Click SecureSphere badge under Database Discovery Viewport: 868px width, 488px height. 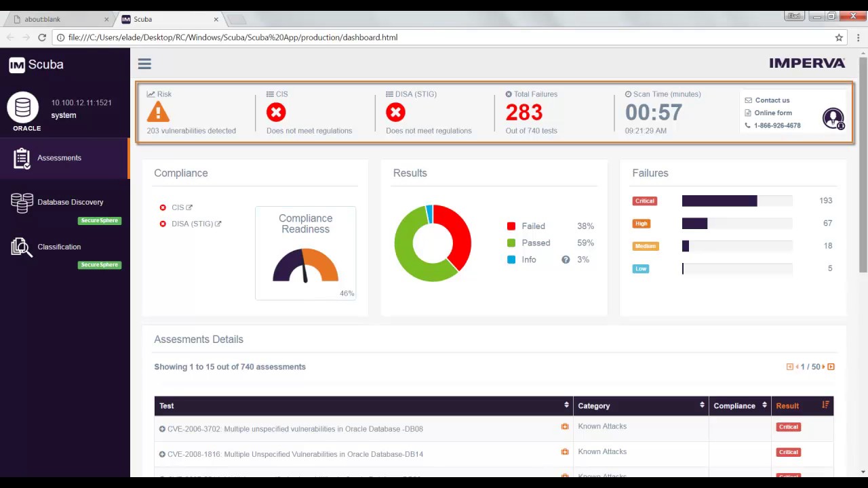(100, 220)
